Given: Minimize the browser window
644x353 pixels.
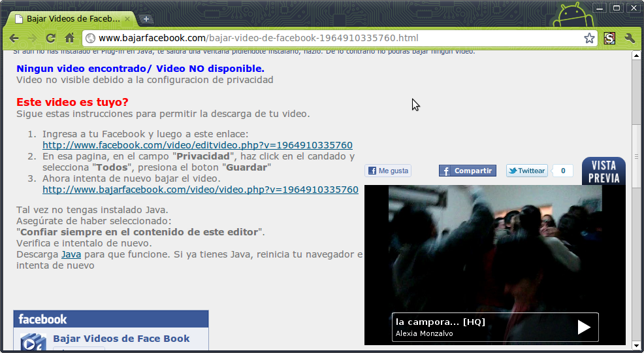Looking at the screenshot, I should point(600,8).
